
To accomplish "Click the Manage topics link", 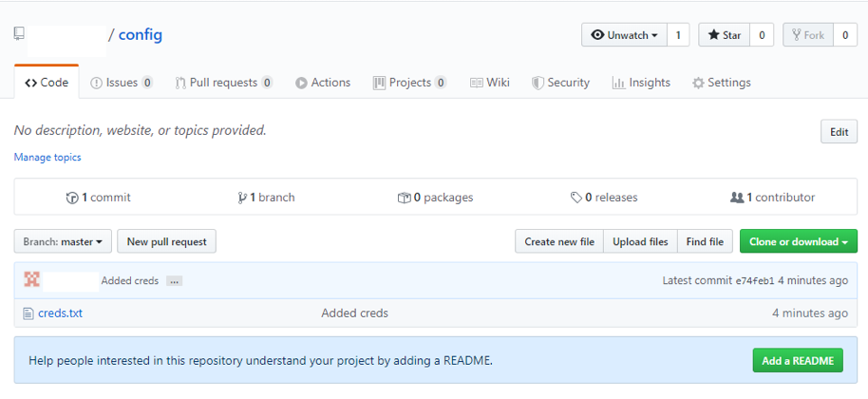I will coord(47,157).
